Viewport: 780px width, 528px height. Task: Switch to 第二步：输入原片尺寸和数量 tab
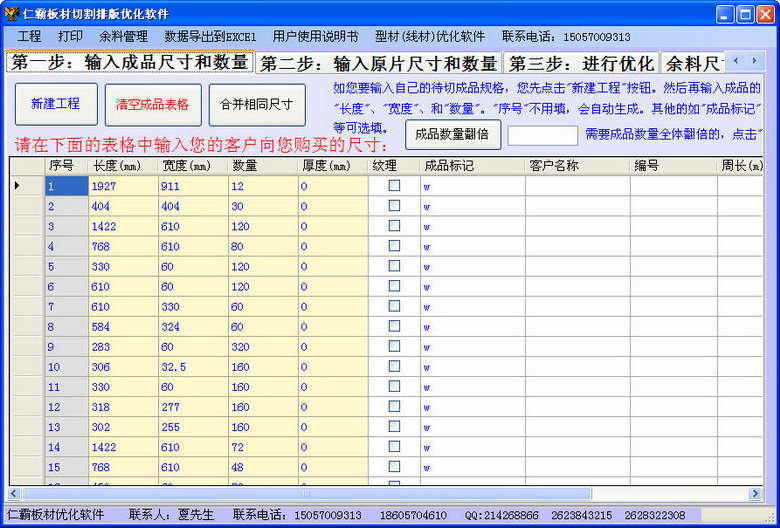pyautogui.click(x=378, y=63)
